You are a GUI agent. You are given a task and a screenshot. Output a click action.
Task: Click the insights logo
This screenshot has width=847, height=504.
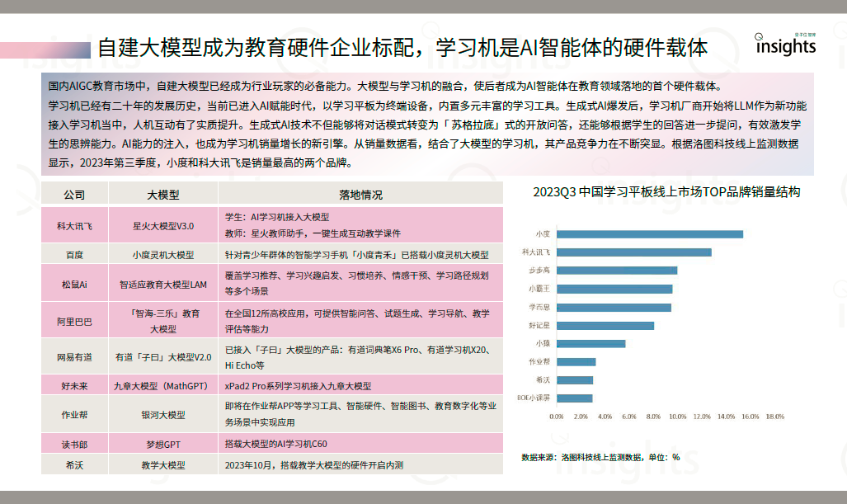[785, 45]
